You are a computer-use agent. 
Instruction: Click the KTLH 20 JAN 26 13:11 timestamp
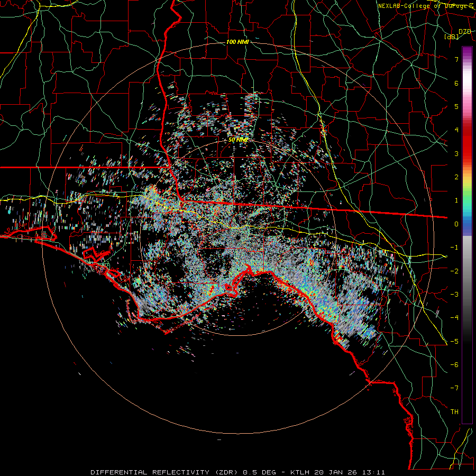pyautogui.click(x=337, y=472)
